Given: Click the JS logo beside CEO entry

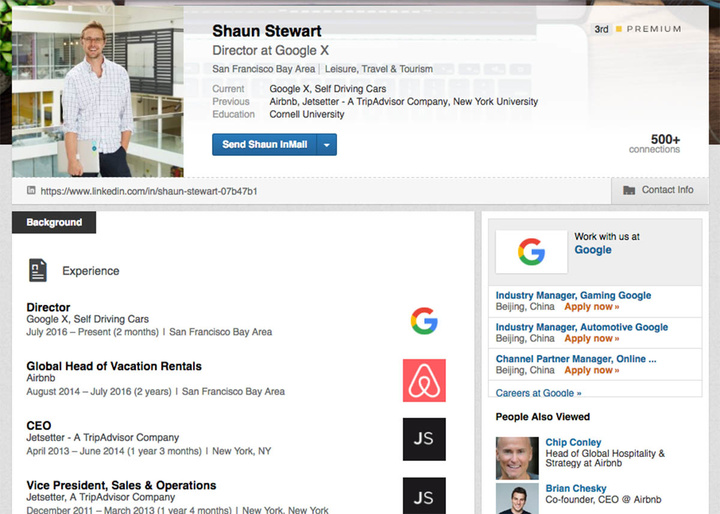Looking at the screenshot, I should pyautogui.click(x=424, y=439).
